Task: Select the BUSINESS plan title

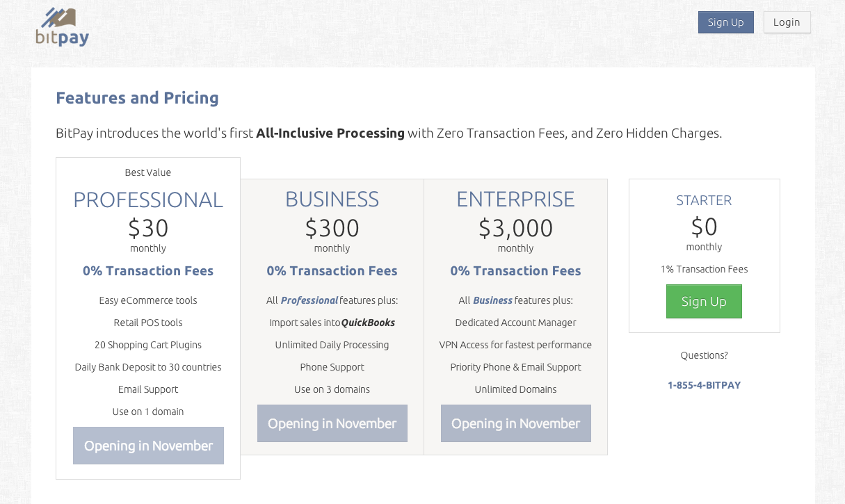Action: (x=332, y=199)
